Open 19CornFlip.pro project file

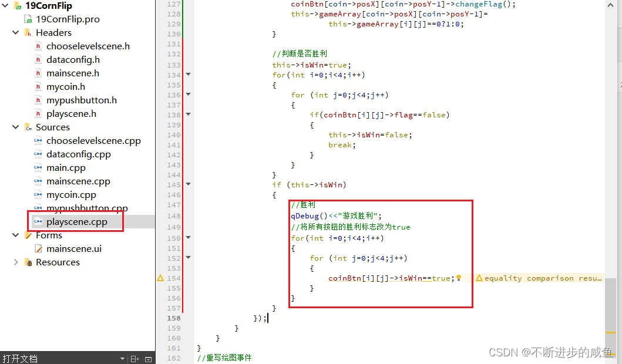[68, 19]
